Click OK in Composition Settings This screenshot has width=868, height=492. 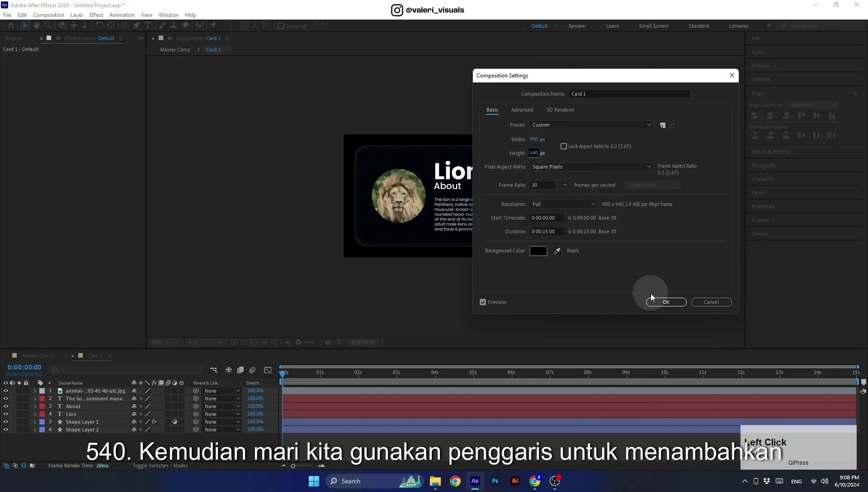tap(666, 302)
